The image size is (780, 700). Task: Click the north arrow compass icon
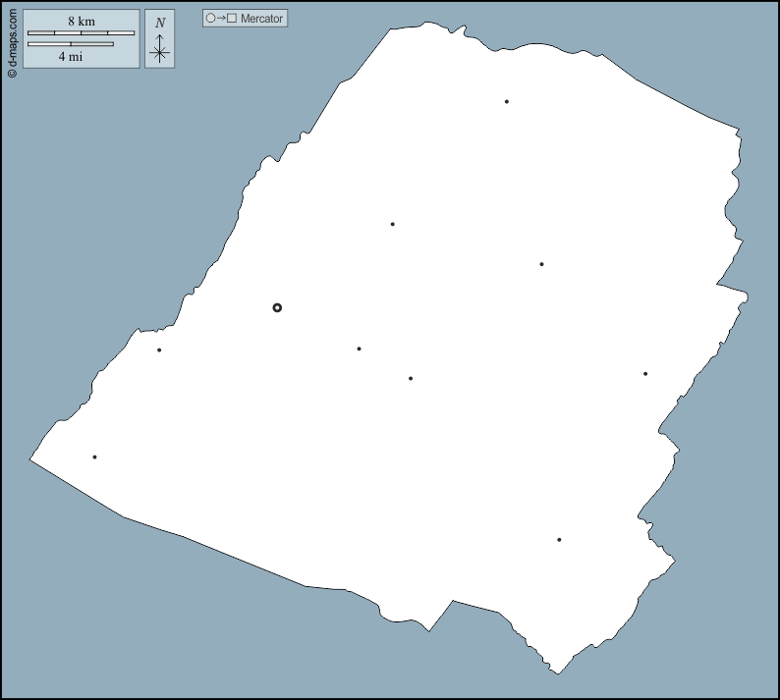[x=160, y=48]
